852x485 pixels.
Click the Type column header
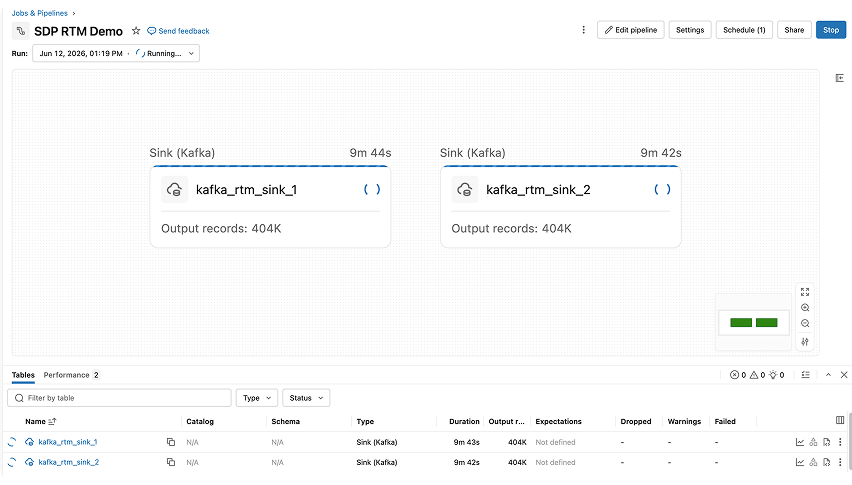[365, 421]
